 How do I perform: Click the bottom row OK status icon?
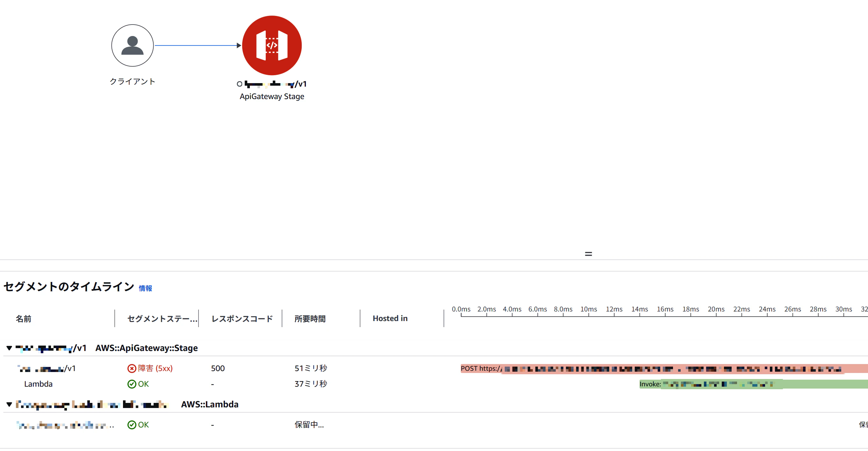point(132,425)
